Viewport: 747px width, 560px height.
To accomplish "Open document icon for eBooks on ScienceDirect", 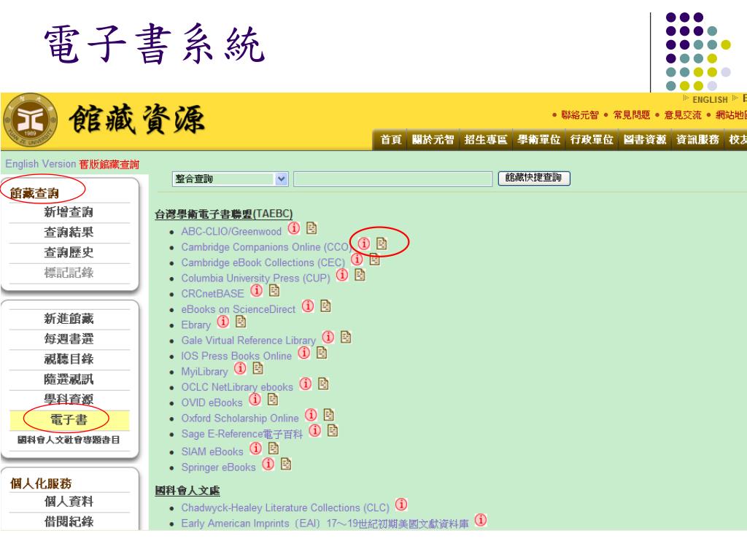I will pos(326,306).
